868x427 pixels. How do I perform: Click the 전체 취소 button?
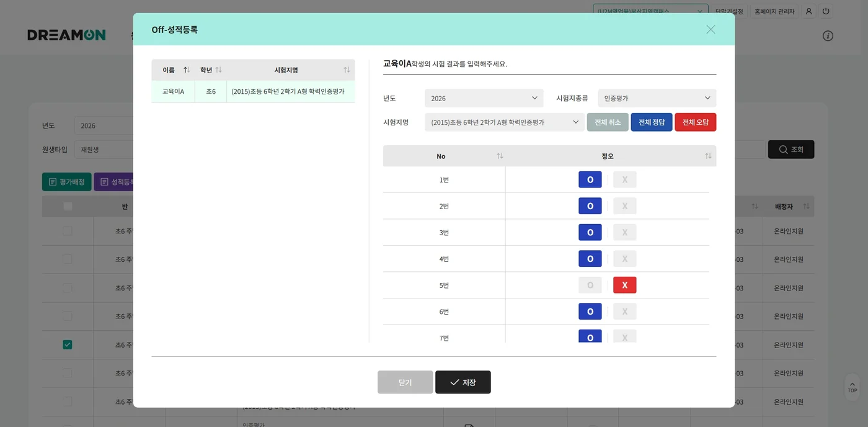pyautogui.click(x=608, y=122)
